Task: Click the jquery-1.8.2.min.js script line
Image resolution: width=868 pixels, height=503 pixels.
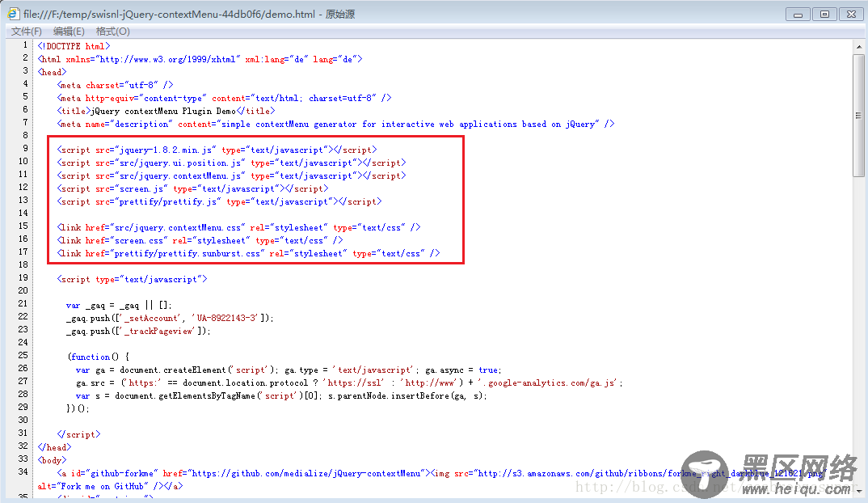Action: pyautogui.click(x=217, y=150)
